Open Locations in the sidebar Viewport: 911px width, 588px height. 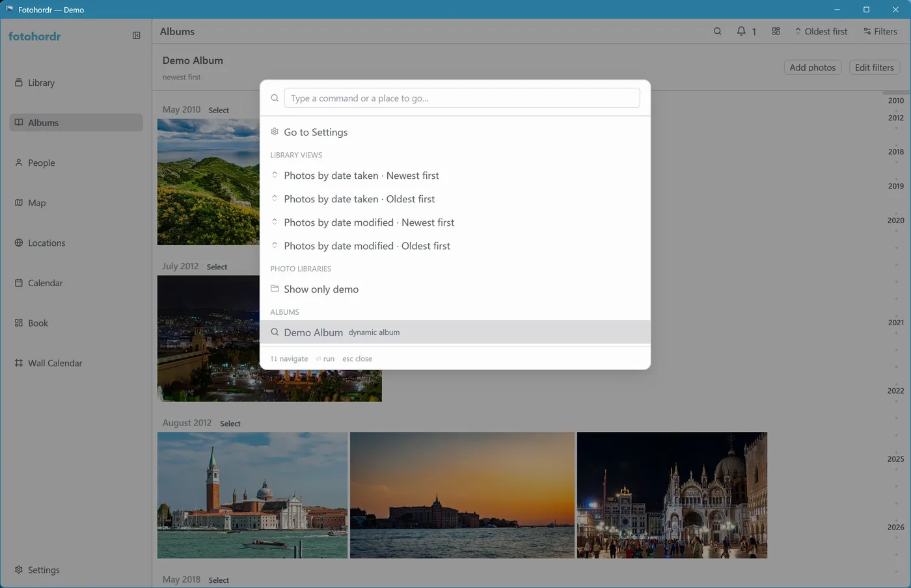point(76,243)
